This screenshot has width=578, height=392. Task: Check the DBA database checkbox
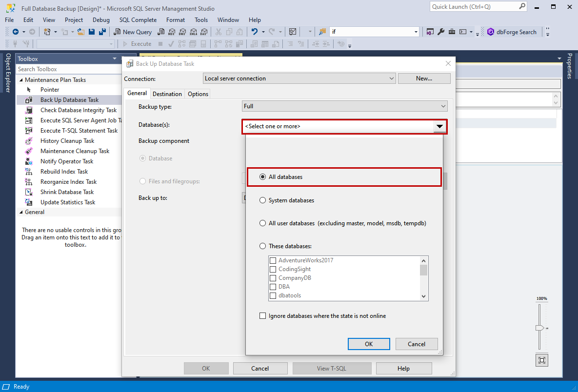[273, 287]
